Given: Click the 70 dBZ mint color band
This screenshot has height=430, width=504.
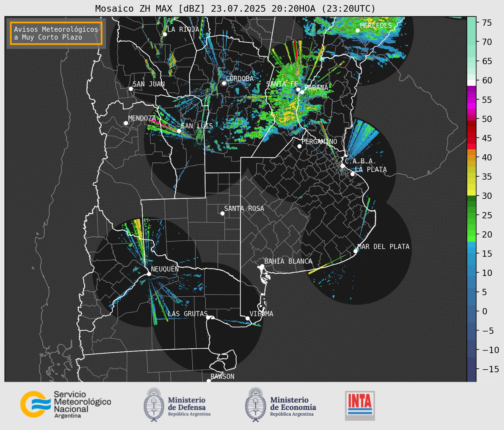Looking at the screenshot, I should tap(471, 42).
